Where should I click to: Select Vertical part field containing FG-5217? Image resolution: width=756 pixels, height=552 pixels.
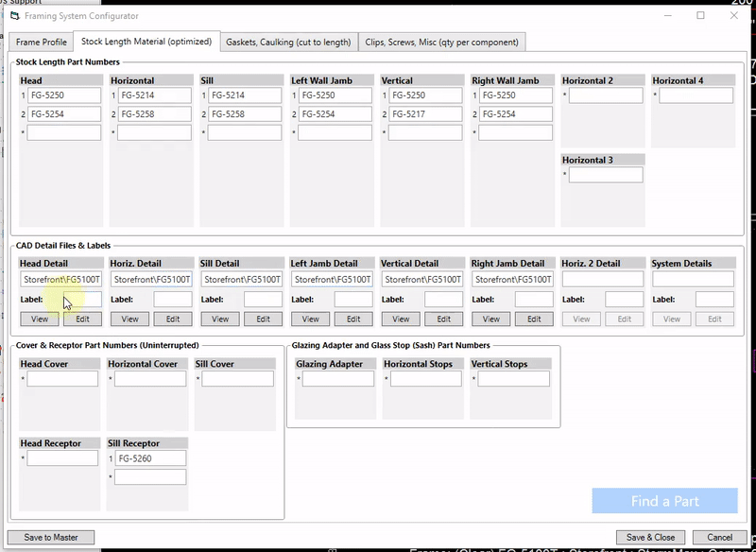click(x=425, y=114)
